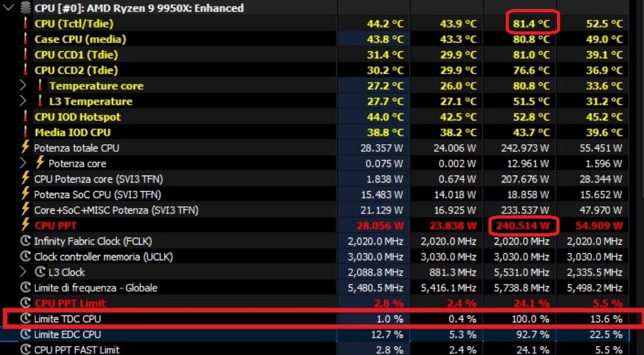This screenshot has height=355, width=644.
Task: Select the red CPU PPT Limit label
Action: (70, 303)
